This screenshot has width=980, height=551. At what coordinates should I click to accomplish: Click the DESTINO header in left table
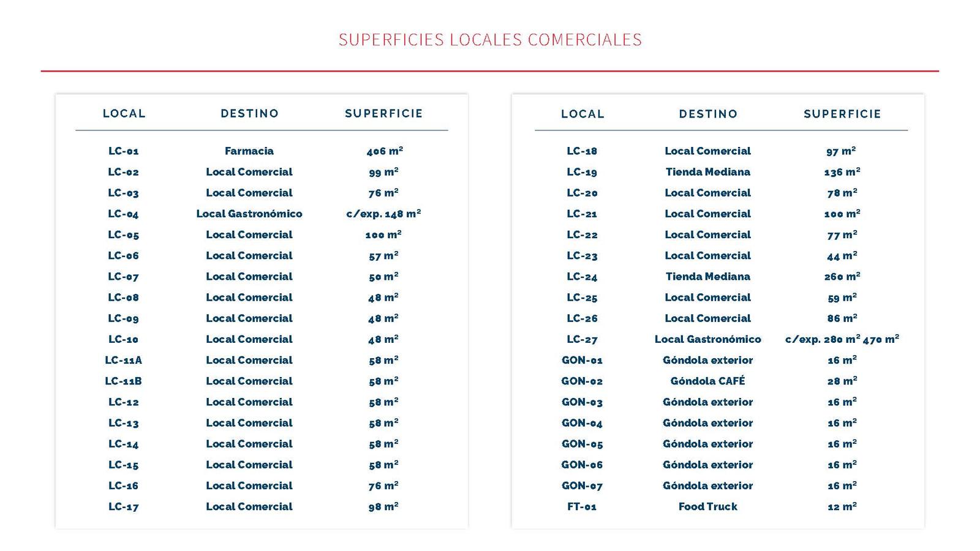pos(249,113)
